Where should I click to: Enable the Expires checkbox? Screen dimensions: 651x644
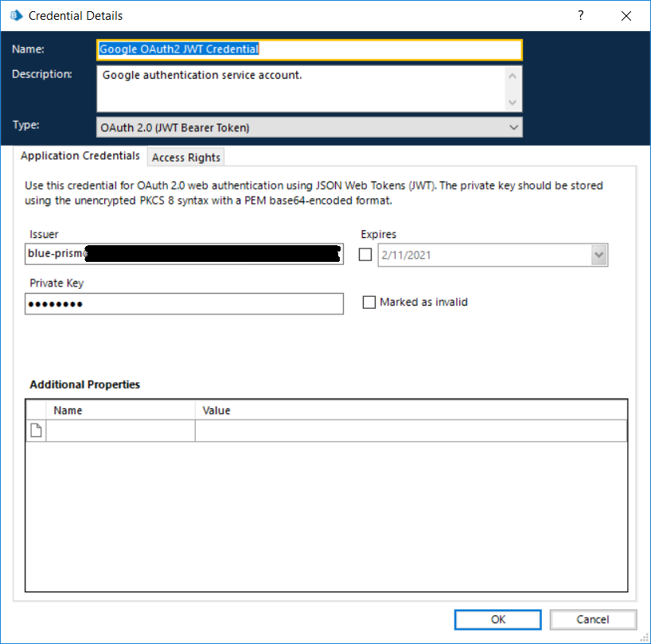[x=365, y=255]
